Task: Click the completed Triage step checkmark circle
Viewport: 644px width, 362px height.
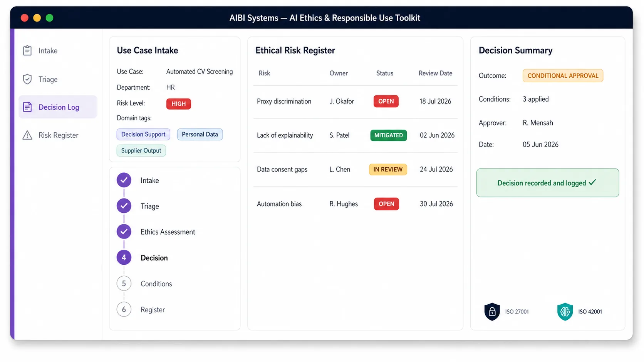Action: [x=124, y=206]
